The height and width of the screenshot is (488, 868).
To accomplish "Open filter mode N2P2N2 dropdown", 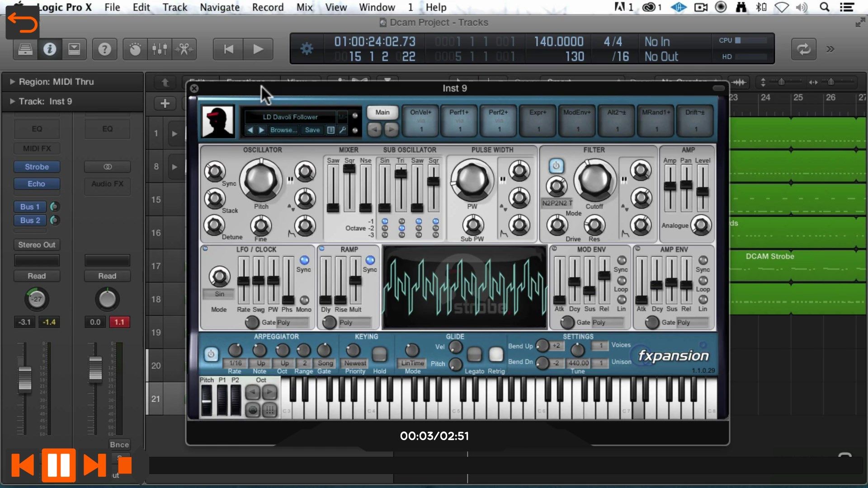I will 557,203.
